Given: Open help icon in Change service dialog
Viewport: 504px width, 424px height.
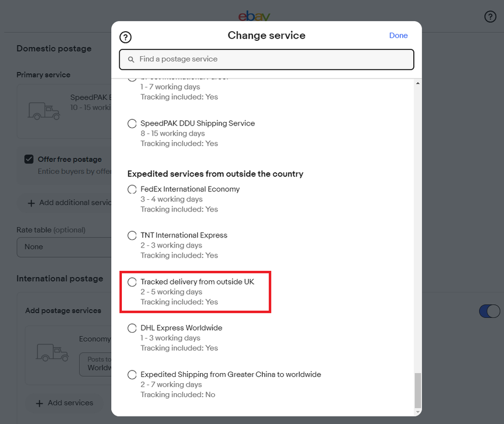Looking at the screenshot, I should pyautogui.click(x=126, y=37).
